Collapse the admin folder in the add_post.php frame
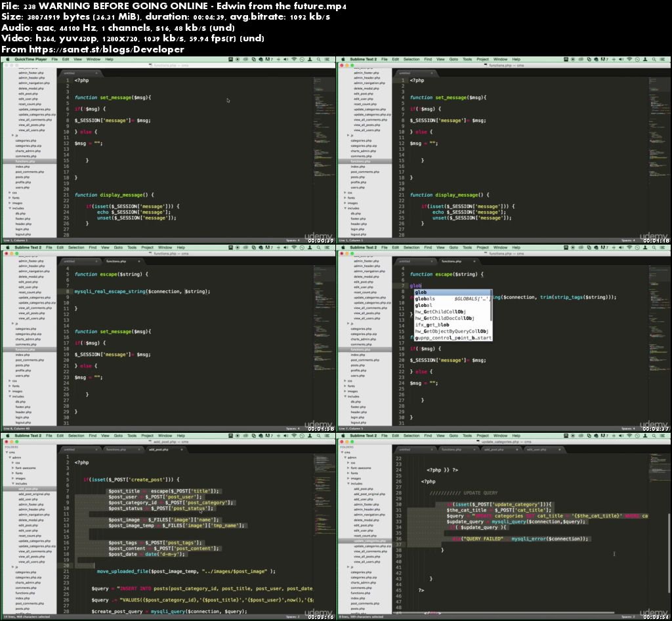The width and height of the screenshot is (672, 621). tap(9, 458)
